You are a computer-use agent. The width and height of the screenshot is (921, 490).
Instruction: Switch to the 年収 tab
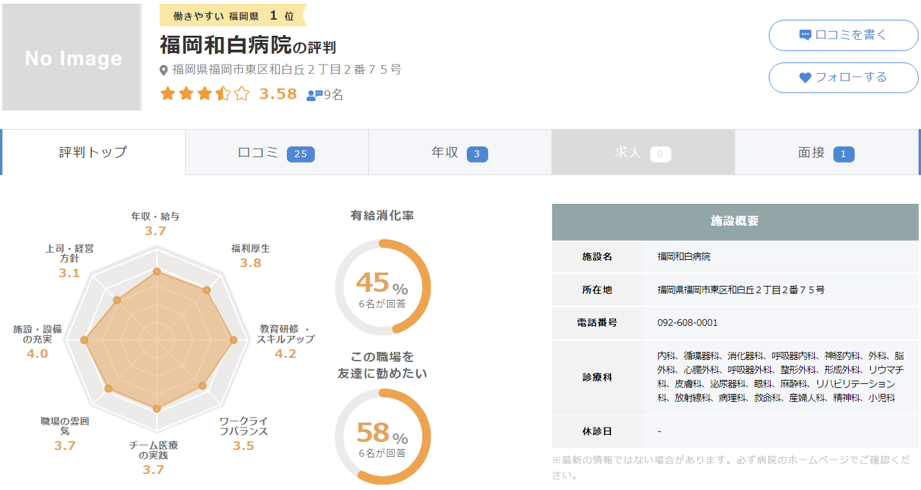click(460, 153)
